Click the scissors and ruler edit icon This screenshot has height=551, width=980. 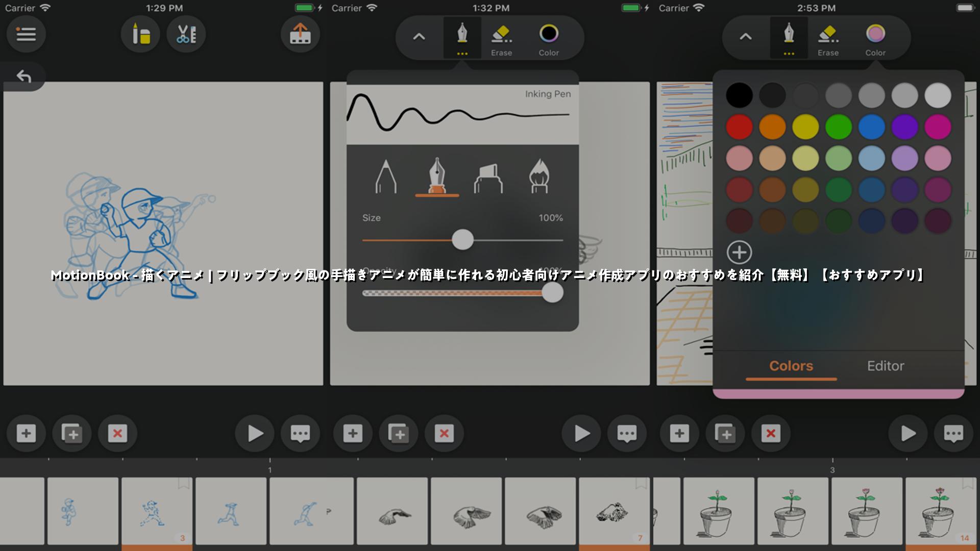click(x=186, y=34)
